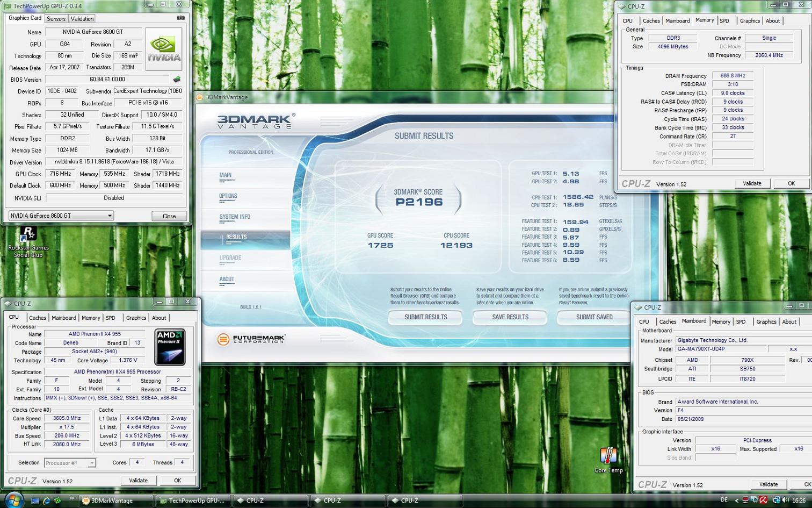Click the AMD Phenom II logo in CPU-Z
This screenshot has width=812, height=508.
[170, 347]
